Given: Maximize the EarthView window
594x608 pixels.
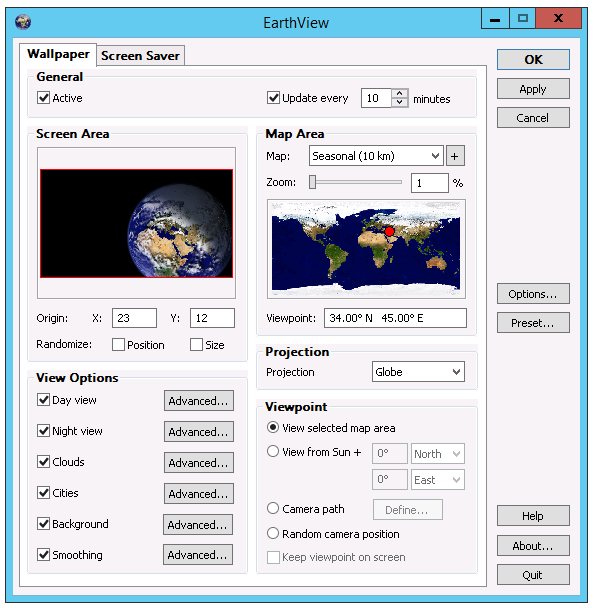Looking at the screenshot, I should point(522,18).
